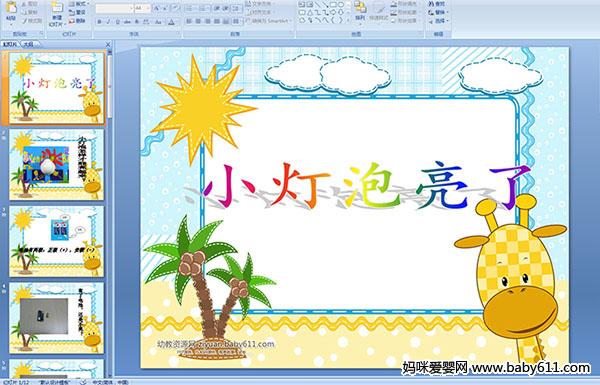The image size is (600, 385).
Task: Click the Bullets list icon
Action: coord(190,8)
